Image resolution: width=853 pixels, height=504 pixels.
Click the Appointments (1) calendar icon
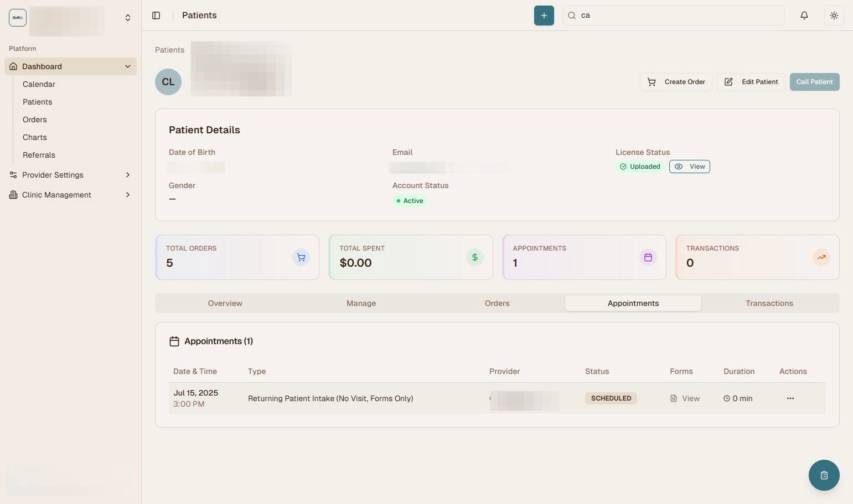[174, 341]
